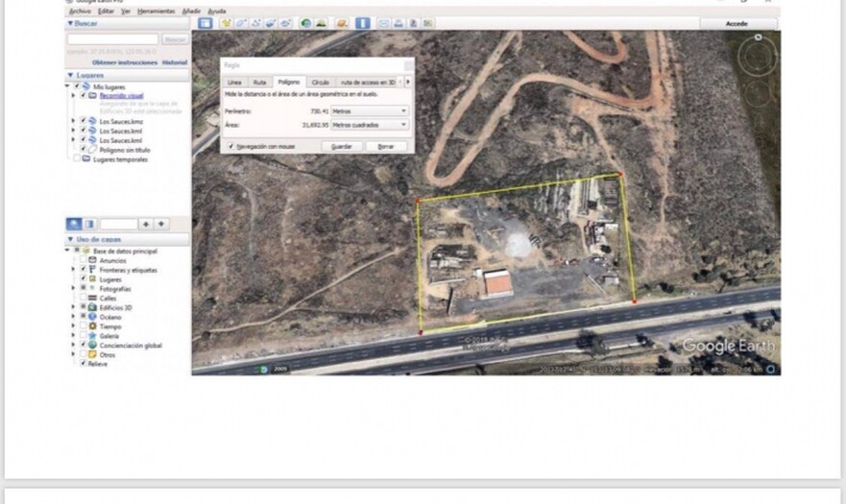Click the add placemark pin icon

(x=227, y=23)
